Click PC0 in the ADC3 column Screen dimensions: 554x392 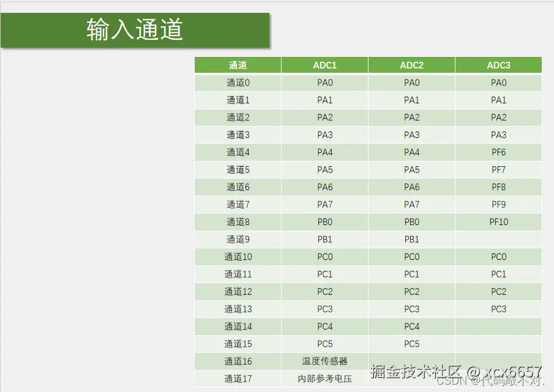pos(498,257)
